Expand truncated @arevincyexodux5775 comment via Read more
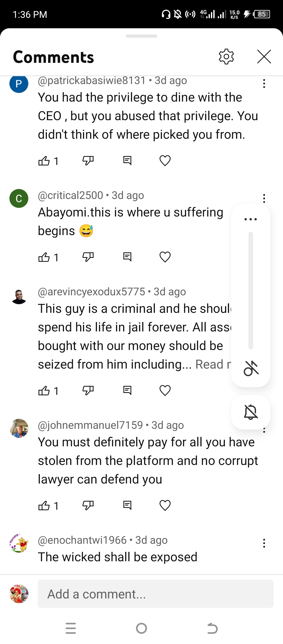 pos(213,364)
